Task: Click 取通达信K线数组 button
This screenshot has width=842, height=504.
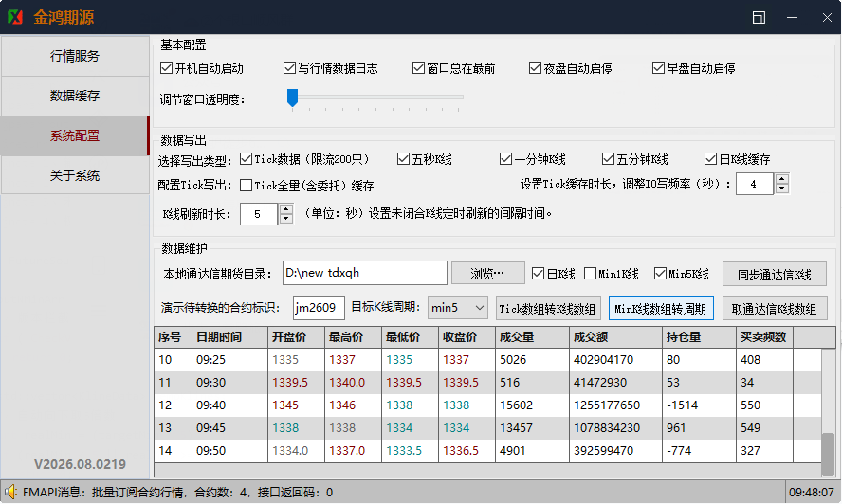Action: 775,309
